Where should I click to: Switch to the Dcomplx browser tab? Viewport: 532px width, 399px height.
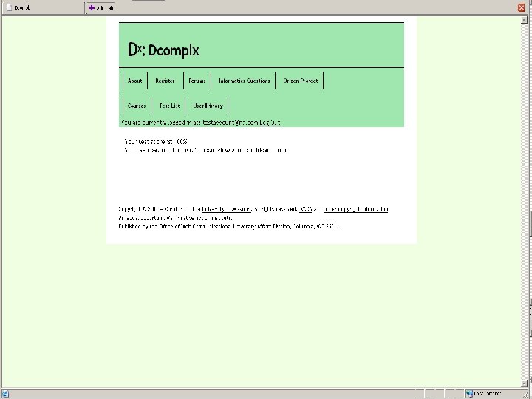pos(42,8)
